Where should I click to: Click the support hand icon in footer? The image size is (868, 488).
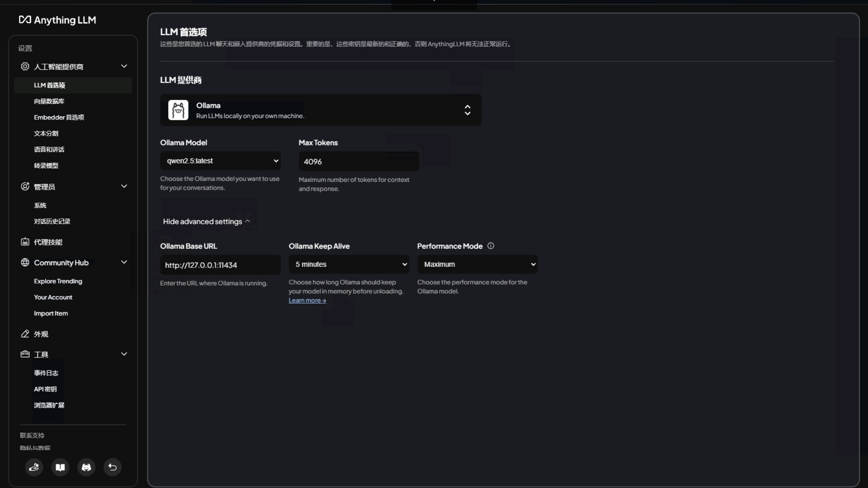34,467
